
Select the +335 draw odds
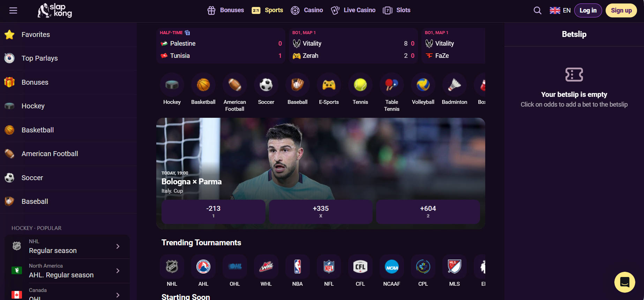(321, 212)
